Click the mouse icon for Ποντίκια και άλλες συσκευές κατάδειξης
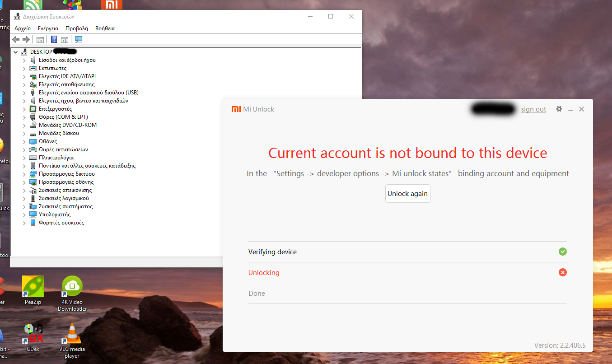Viewport: 612px width, 364px height. coord(33,166)
